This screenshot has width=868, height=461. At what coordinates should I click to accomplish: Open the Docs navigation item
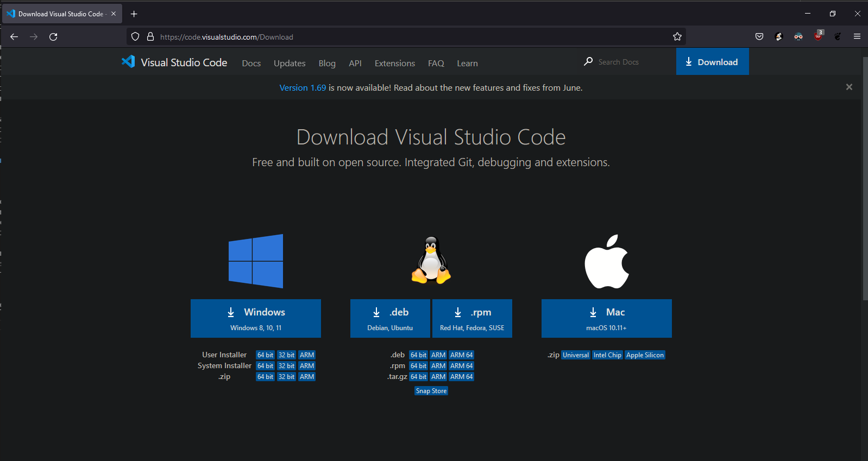(x=251, y=63)
